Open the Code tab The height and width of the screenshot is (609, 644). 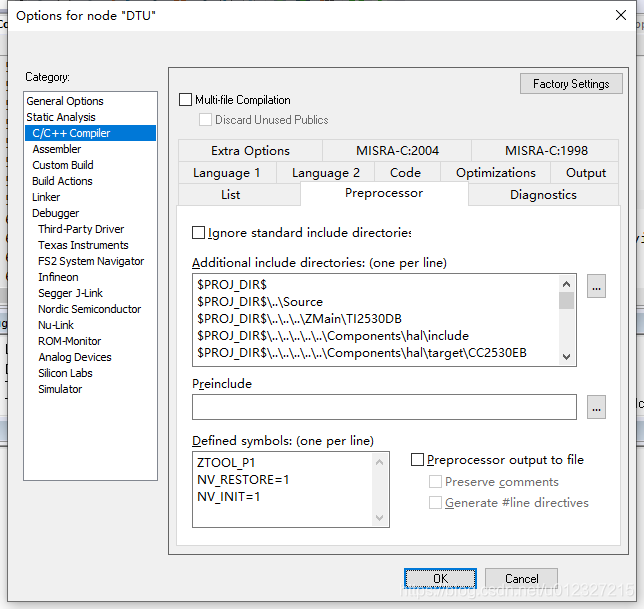pyautogui.click(x=405, y=173)
